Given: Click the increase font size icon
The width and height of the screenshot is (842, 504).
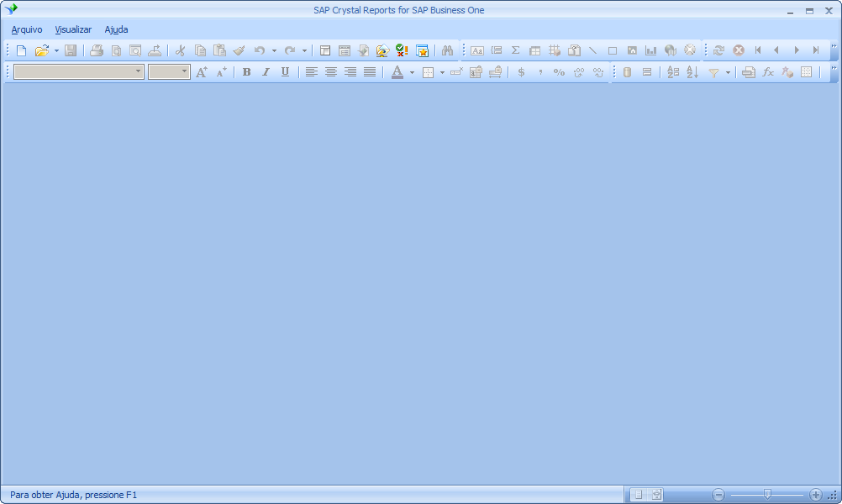Looking at the screenshot, I should pos(202,72).
